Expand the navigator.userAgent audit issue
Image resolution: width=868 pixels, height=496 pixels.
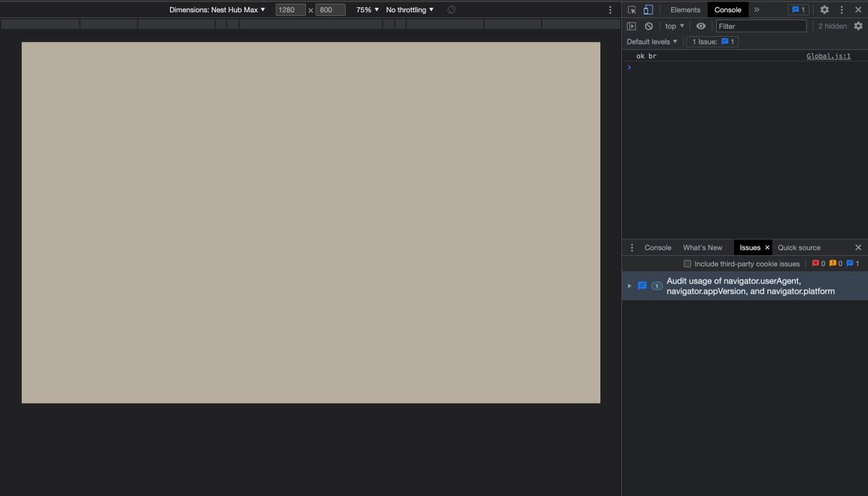point(629,286)
